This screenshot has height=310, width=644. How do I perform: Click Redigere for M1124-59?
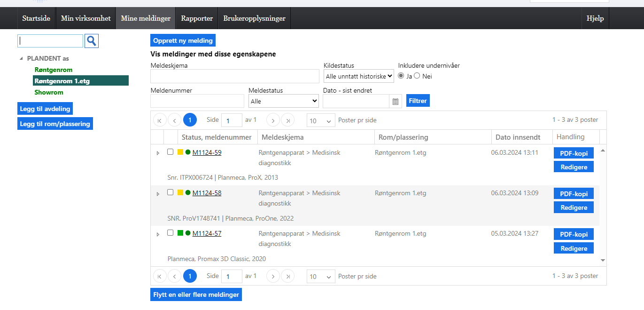click(574, 167)
